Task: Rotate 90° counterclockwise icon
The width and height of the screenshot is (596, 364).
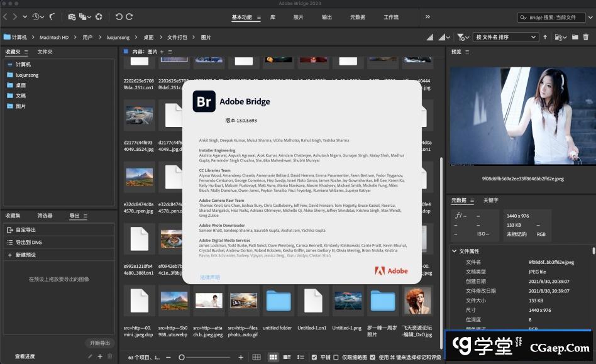Action: click(x=118, y=17)
